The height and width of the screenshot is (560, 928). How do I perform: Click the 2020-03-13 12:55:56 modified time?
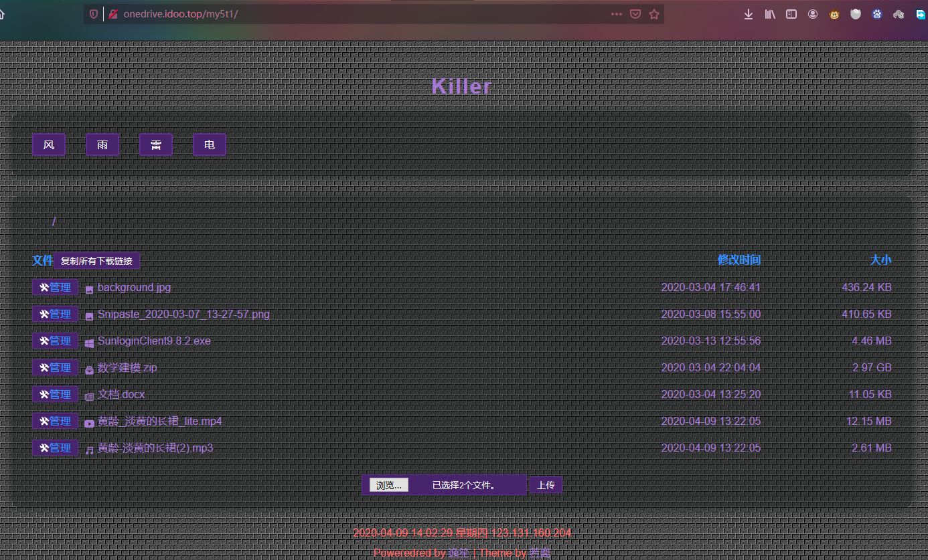coord(711,341)
